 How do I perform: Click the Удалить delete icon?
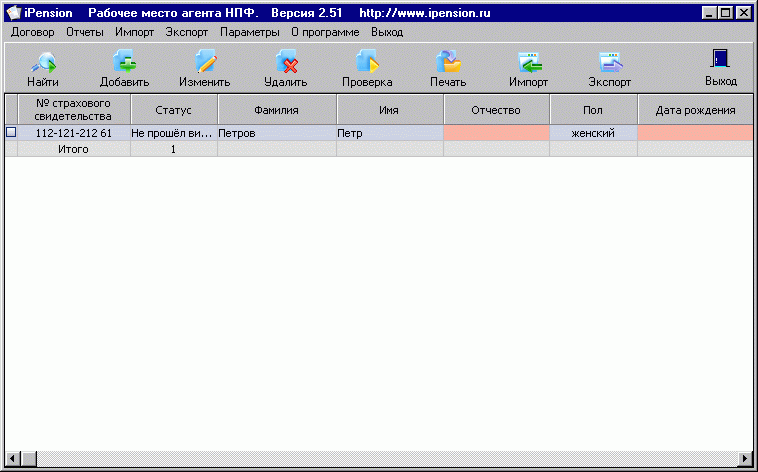286,62
